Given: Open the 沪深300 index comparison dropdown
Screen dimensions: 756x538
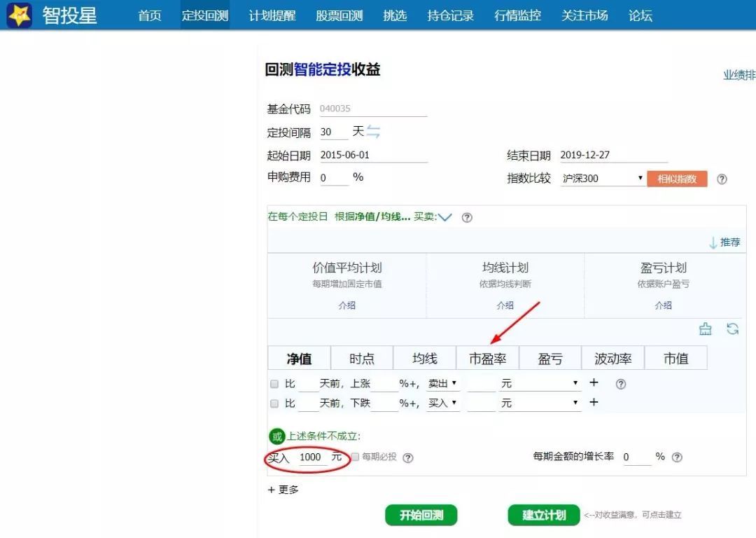Looking at the screenshot, I should pyautogui.click(x=602, y=179).
